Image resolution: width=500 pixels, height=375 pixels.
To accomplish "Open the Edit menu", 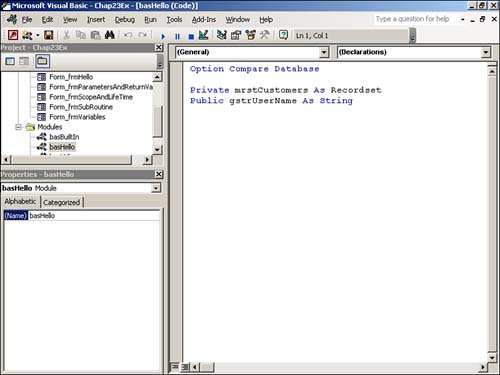I will click(47, 20).
